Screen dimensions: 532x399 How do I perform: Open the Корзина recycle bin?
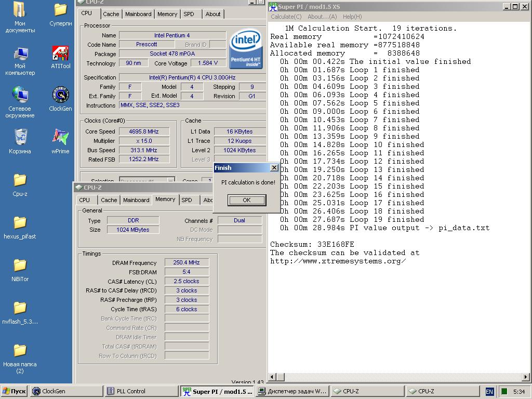coord(20,141)
